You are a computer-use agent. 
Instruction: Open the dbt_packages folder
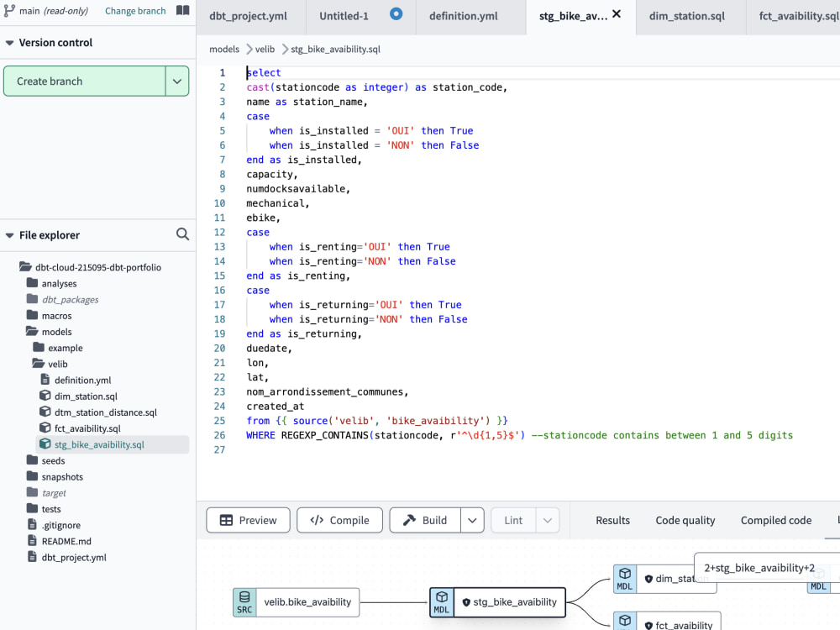point(70,299)
